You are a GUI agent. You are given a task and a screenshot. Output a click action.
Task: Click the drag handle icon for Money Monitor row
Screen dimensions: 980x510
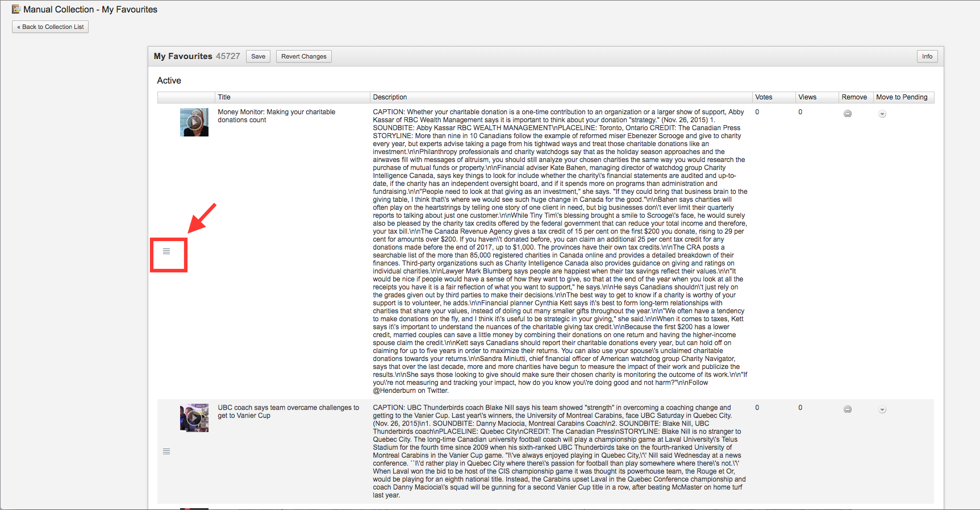[x=166, y=251]
